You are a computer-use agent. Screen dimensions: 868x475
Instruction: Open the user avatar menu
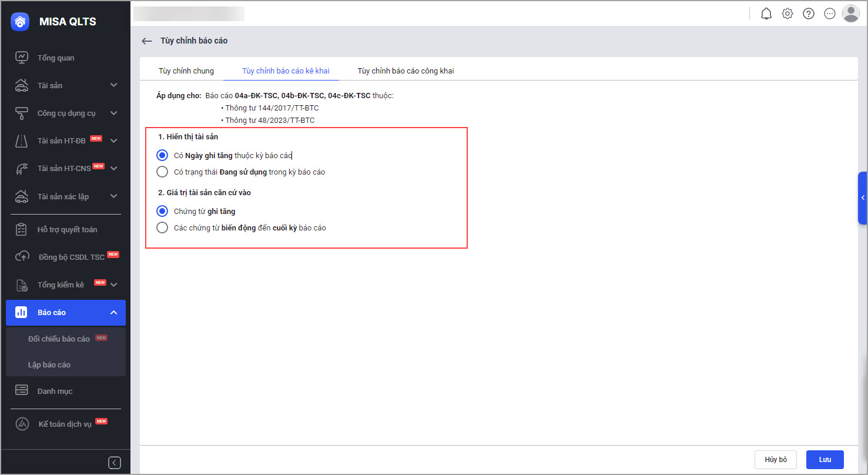pyautogui.click(x=851, y=14)
